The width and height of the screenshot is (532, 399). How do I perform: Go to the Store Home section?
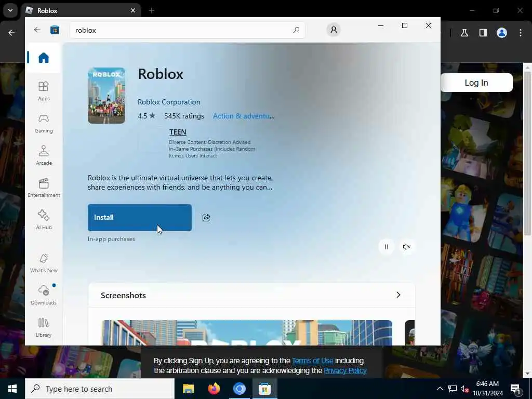[44, 58]
